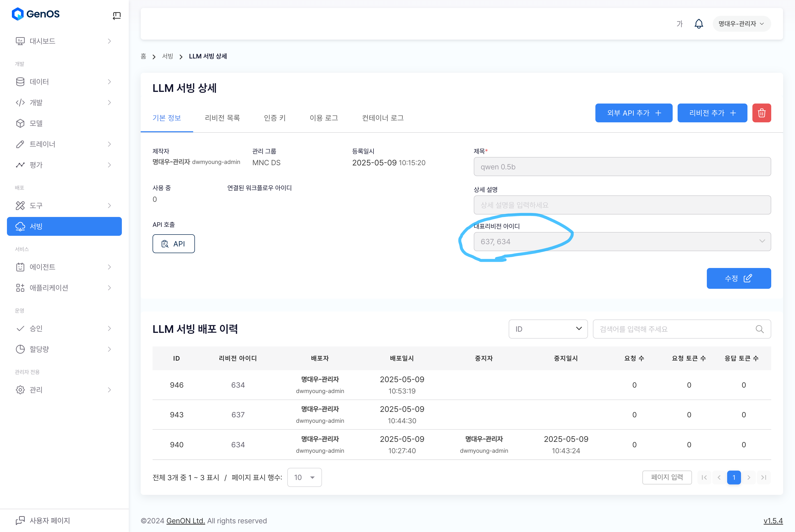Open the ID search filter dropdown

[x=548, y=329]
